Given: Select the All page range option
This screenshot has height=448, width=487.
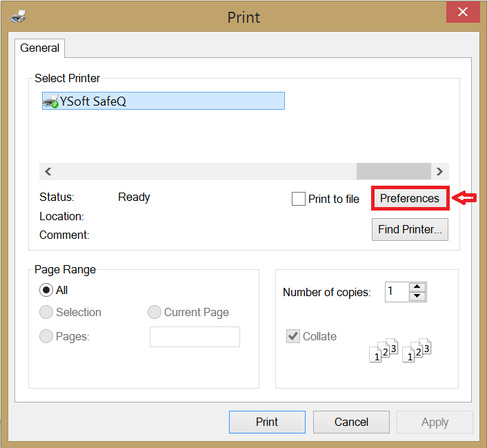Looking at the screenshot, I should coord(46,291).
